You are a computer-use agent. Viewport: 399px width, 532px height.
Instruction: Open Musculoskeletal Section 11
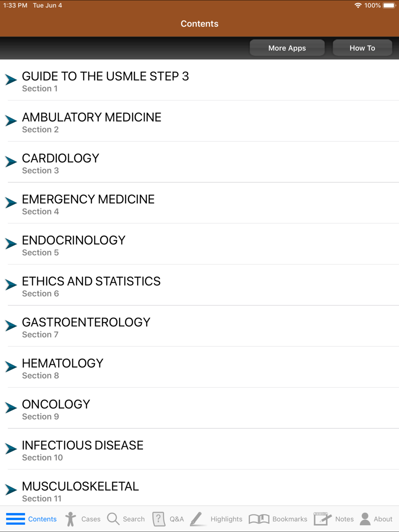199,488
